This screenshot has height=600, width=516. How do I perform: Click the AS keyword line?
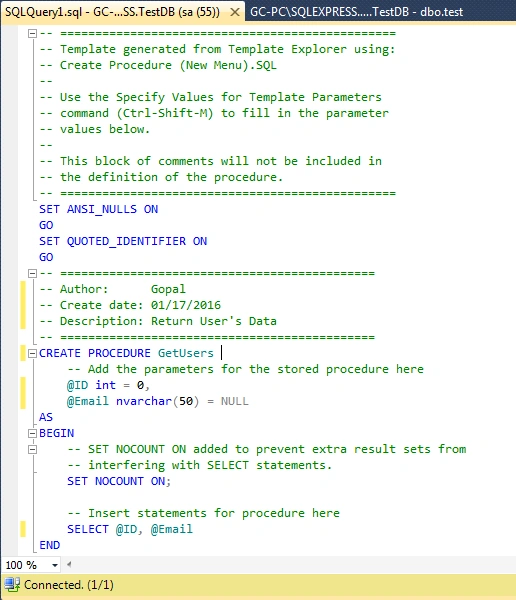(46, 417)
